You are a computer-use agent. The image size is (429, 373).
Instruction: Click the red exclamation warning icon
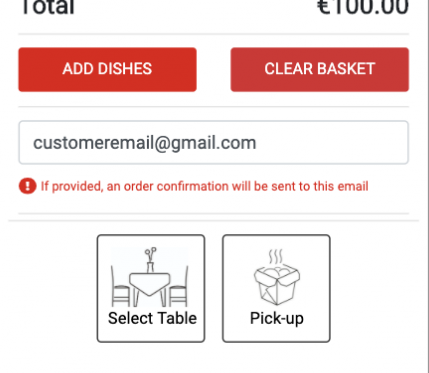pyautogui.click(x=27, y=186)
